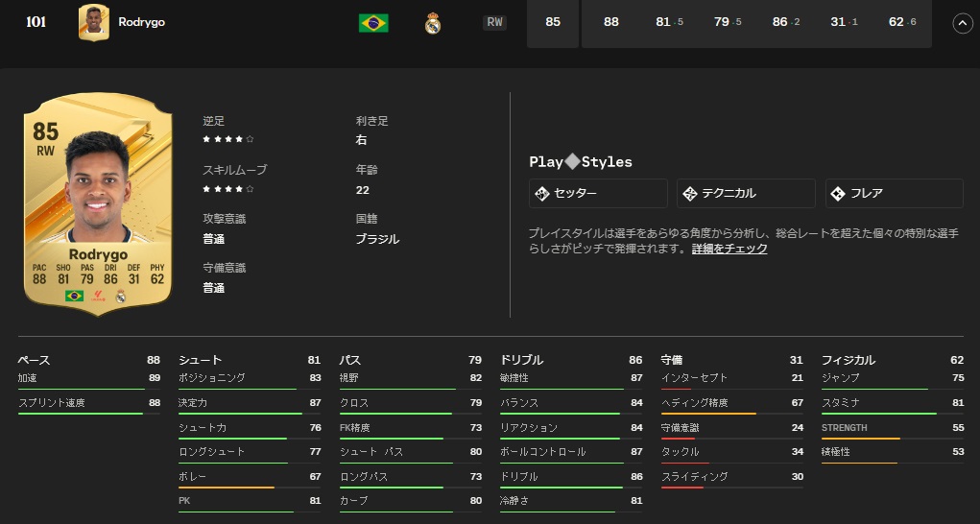
Task: Click the スキルムーブ star rating
Action: (227, 189)
